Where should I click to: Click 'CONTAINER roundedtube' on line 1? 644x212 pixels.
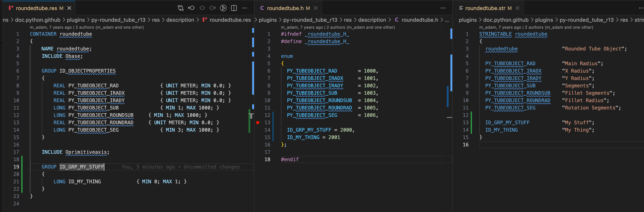pos(61,34)
